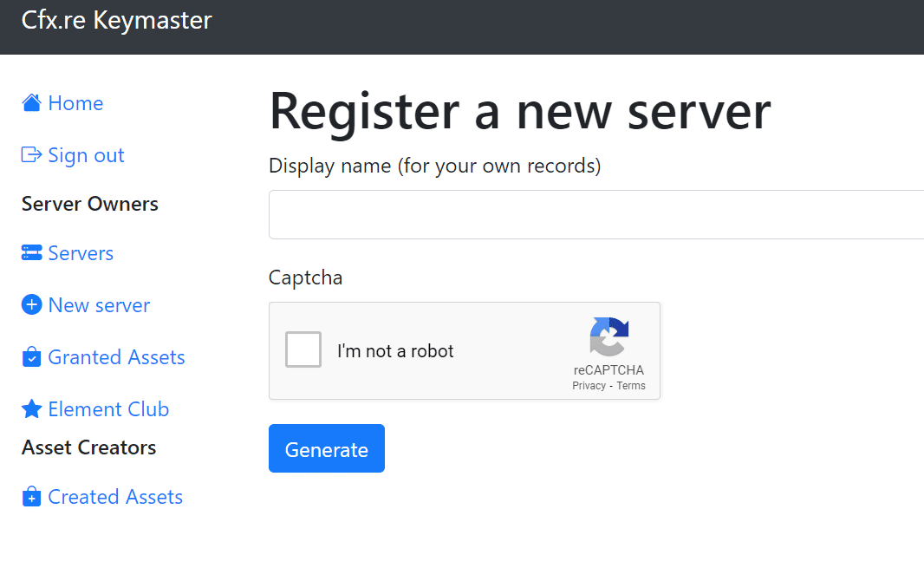Click the Register a new server heading
Screen dimensions: 924x581
520,112
